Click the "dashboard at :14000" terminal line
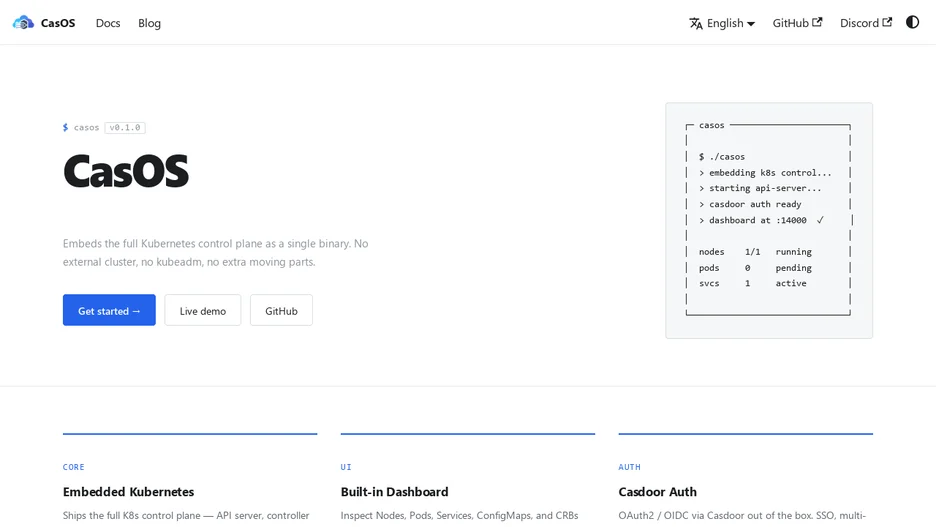 (761, 220)
